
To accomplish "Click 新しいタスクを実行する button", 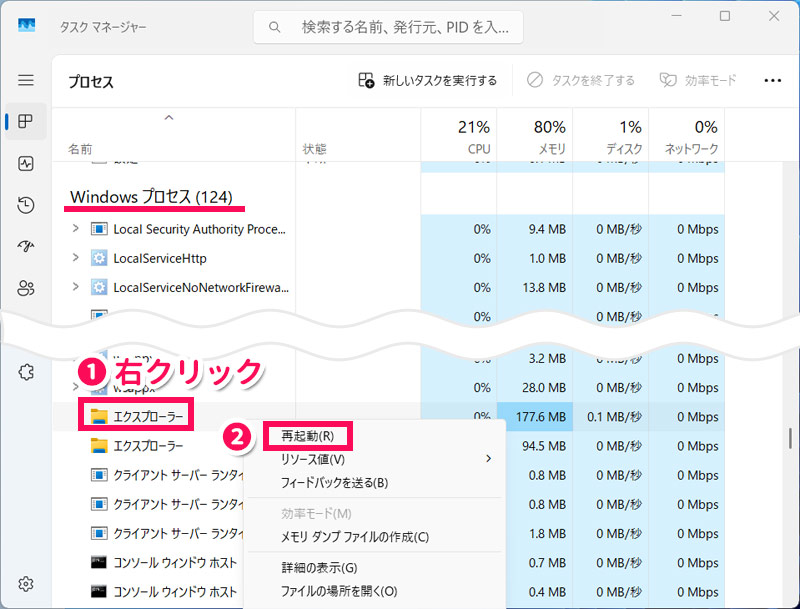I will [x=428, y=81].
